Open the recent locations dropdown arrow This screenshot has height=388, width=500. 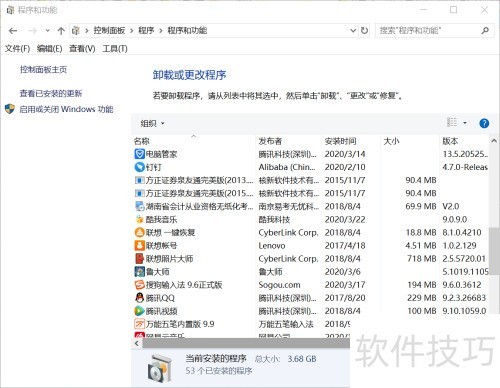48,31
